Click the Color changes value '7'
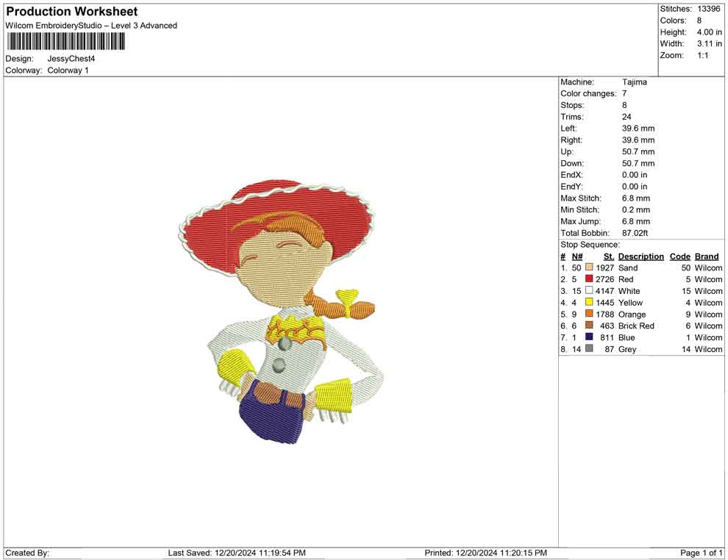The image size is (728, 560). pos(624,94)
